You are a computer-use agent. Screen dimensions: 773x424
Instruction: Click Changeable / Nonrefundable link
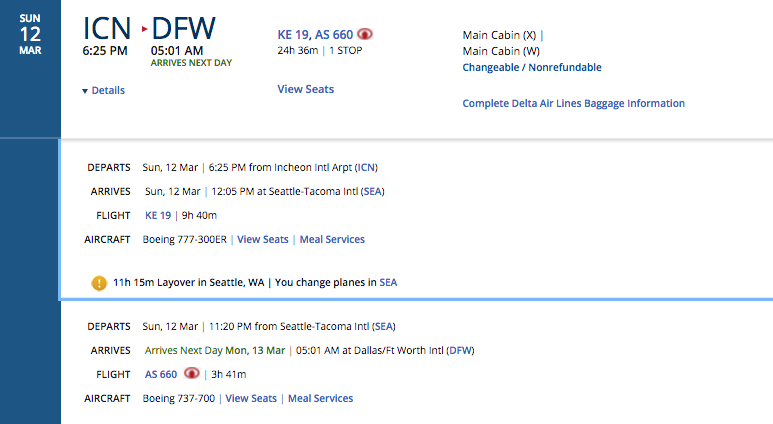531,68
